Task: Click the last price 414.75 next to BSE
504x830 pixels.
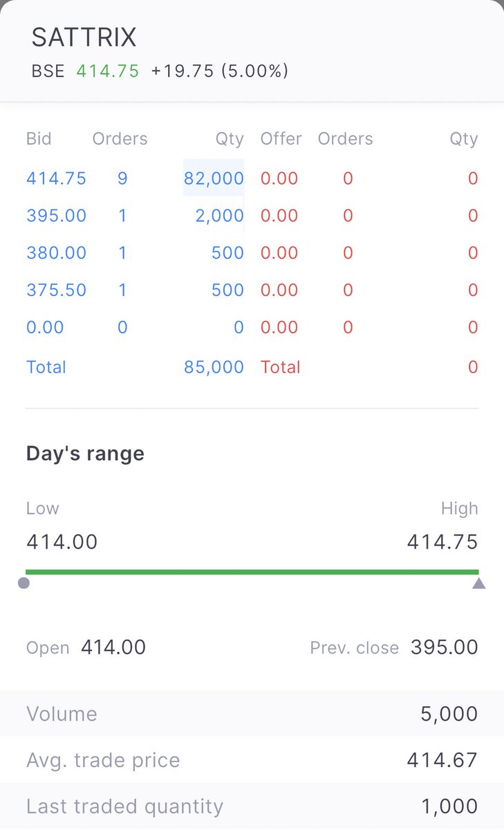Action: 108,71
